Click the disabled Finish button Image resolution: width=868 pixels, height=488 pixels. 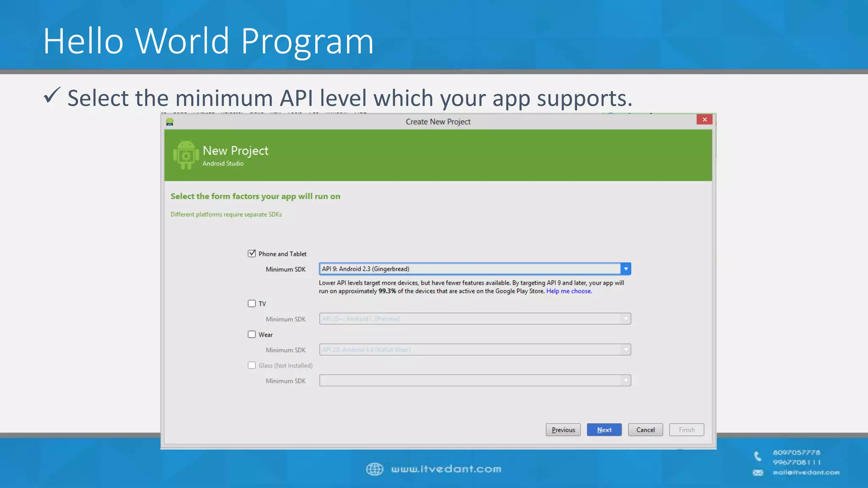687,430
